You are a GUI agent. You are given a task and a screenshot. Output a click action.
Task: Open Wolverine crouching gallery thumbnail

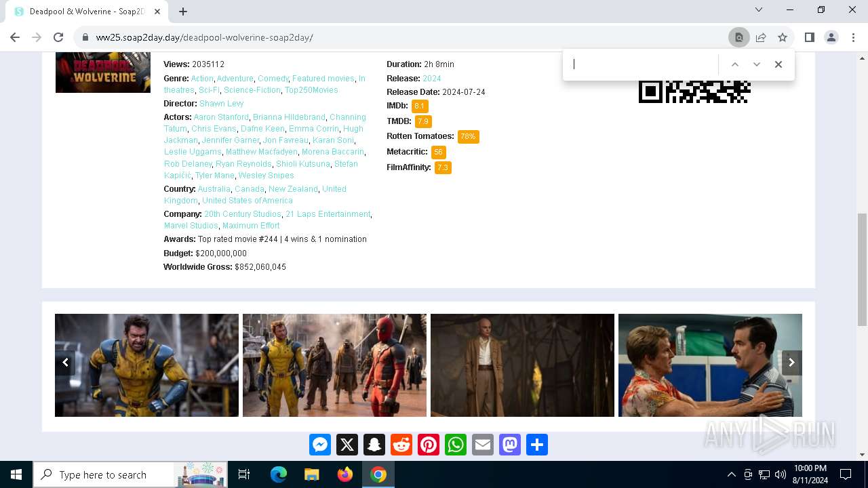[146, 365]
